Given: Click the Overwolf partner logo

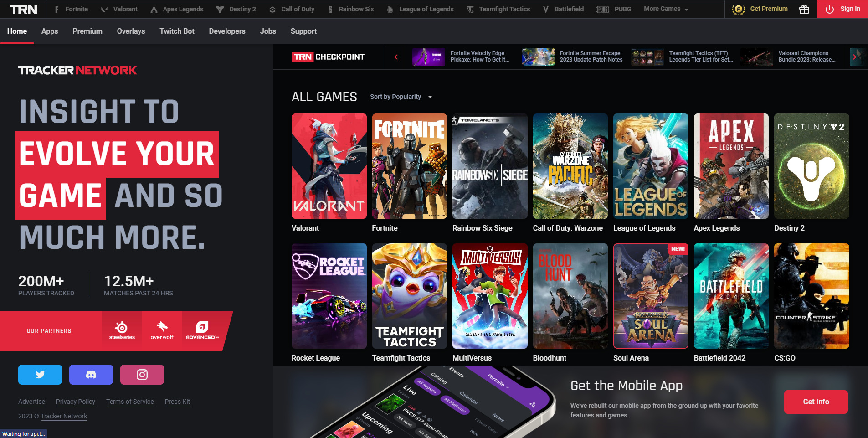Looking at the screenshot, I should pyautogui.click(x=162, y=331).
